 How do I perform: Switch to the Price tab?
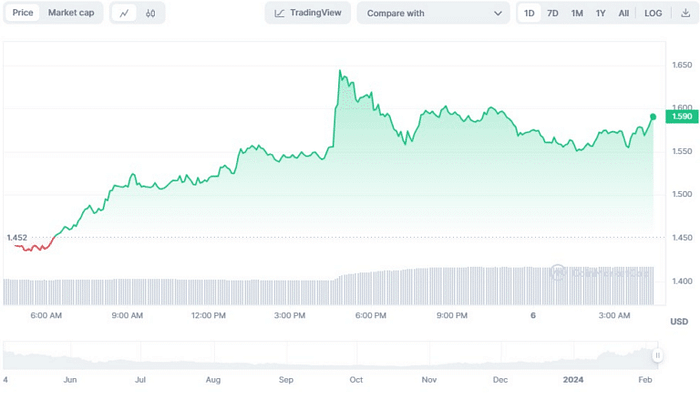(x=22, y=13)
